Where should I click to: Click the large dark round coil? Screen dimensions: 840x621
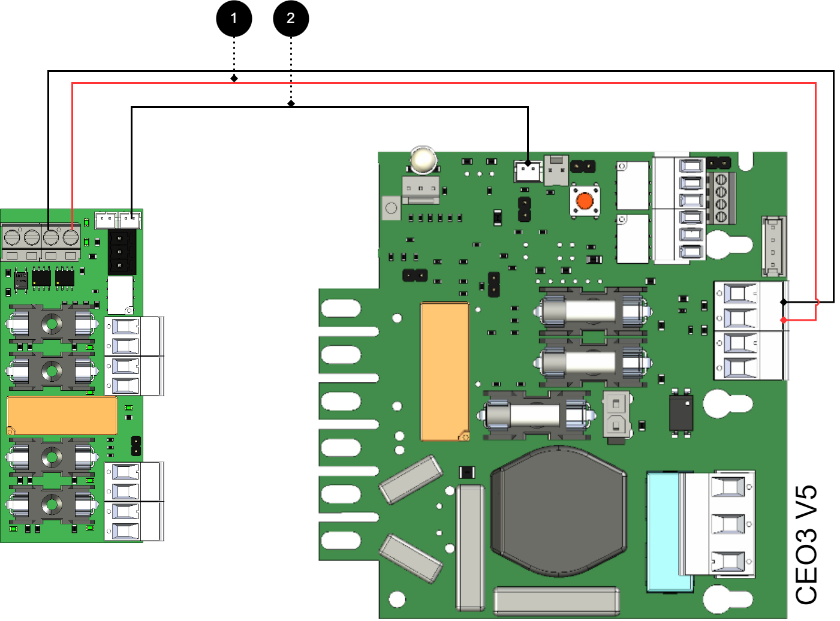(558, 510)
